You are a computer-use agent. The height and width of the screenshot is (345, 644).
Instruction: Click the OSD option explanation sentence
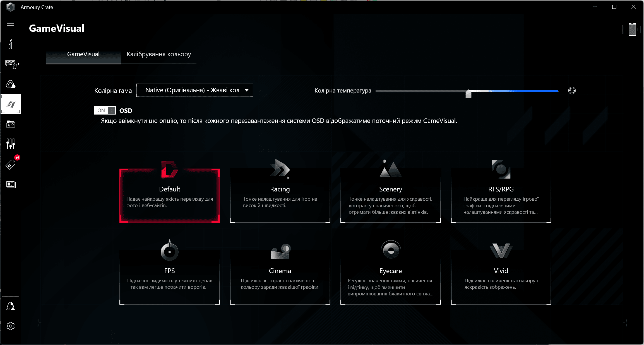279,121
